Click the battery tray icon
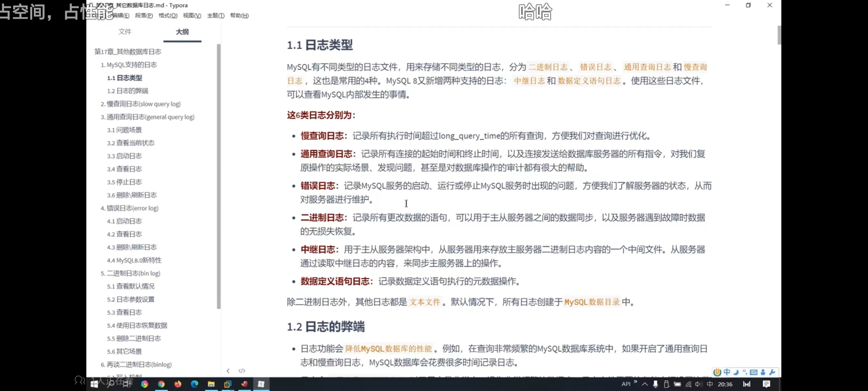The height and width of the screenshot is (391, 868). click(x=677, y=384)
